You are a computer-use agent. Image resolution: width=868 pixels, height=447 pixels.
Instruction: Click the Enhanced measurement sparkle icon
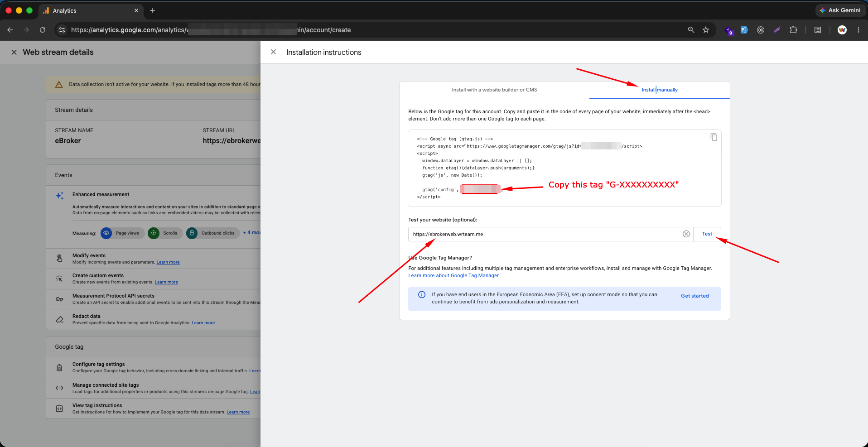(x=59, y=196)
